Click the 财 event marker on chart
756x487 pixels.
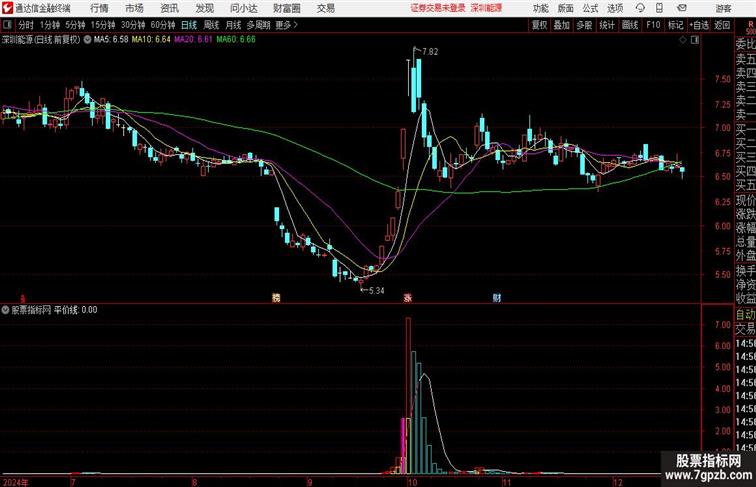click(497, 298)
